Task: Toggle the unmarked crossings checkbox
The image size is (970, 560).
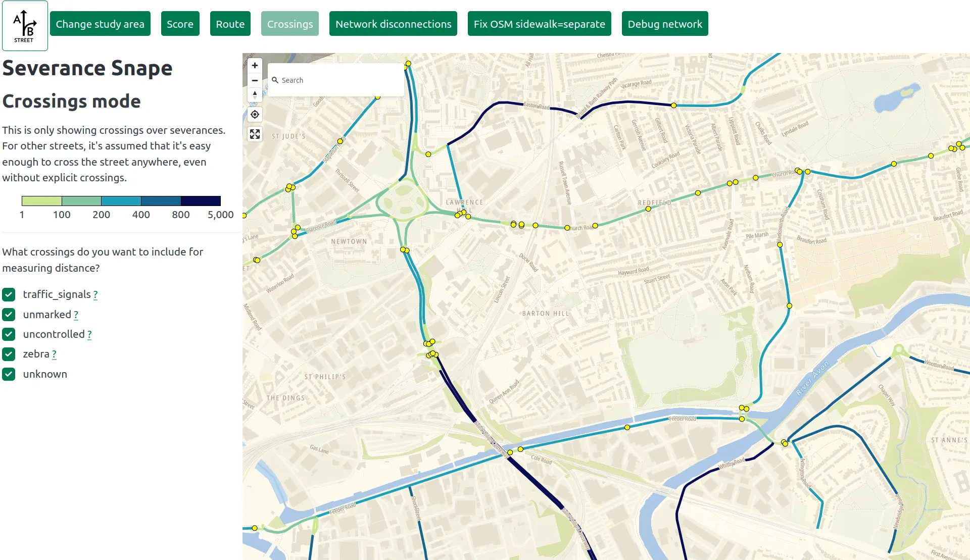Action: pos(9,315)
